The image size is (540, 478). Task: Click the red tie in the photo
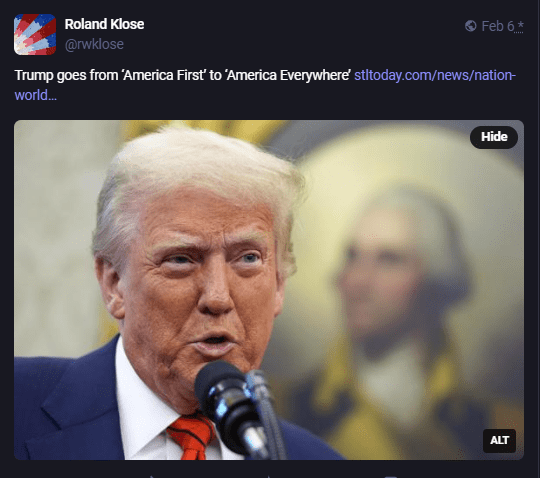(x=191, y=437)
